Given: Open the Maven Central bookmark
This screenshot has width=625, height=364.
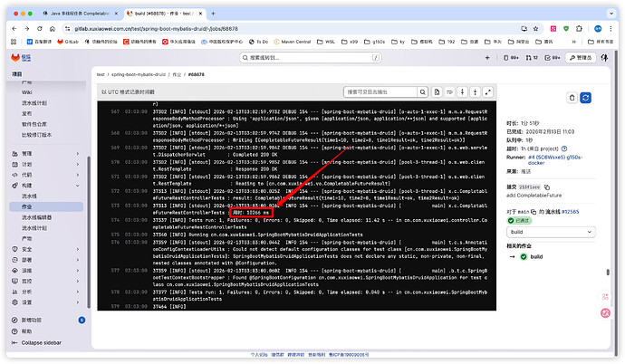Looking at the screenshot, I should tap(293, 42).
